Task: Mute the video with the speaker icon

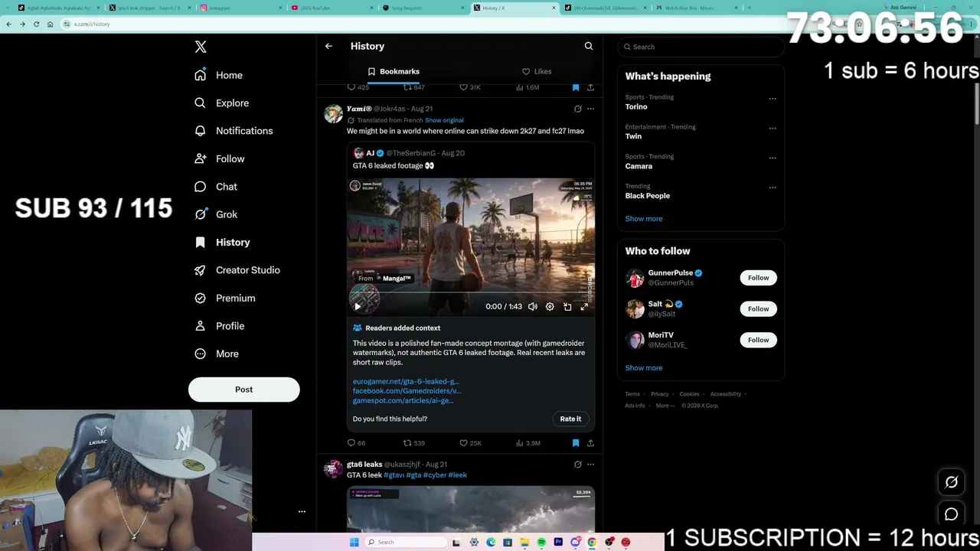Action: tap(533, 306)
